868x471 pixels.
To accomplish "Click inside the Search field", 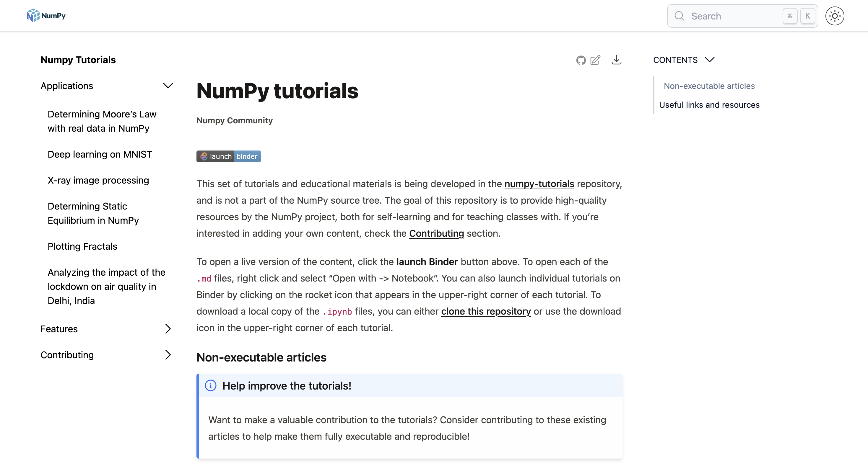I will click(x=724, y=16).
